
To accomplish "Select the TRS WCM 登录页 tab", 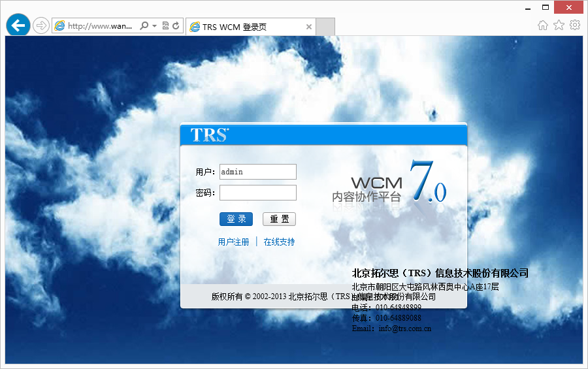I will 250,27.
